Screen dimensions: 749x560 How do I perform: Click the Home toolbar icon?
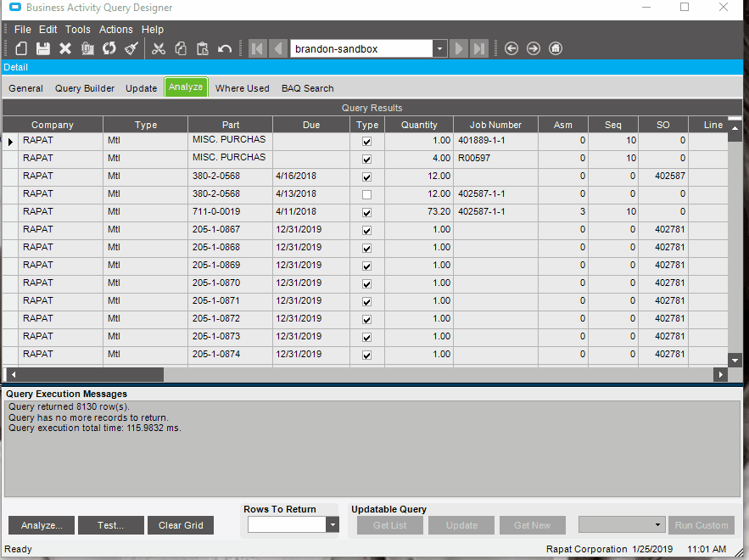tap(555, 48)
